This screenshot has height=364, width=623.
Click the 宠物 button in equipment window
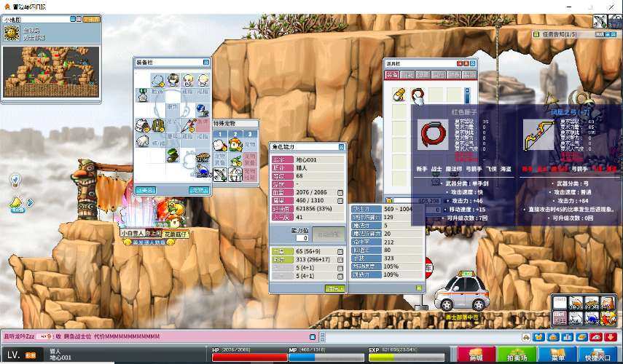(x=199, y=190)
